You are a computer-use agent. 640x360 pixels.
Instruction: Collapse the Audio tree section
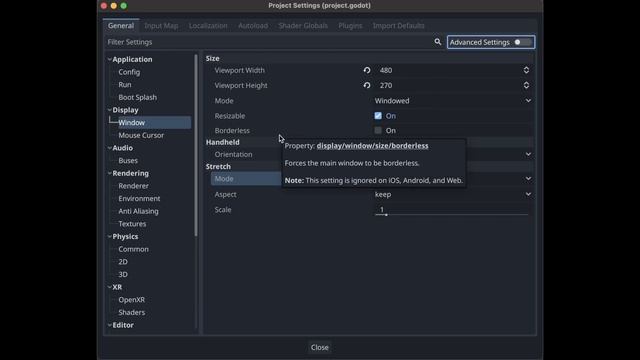(x=109, y=148)
